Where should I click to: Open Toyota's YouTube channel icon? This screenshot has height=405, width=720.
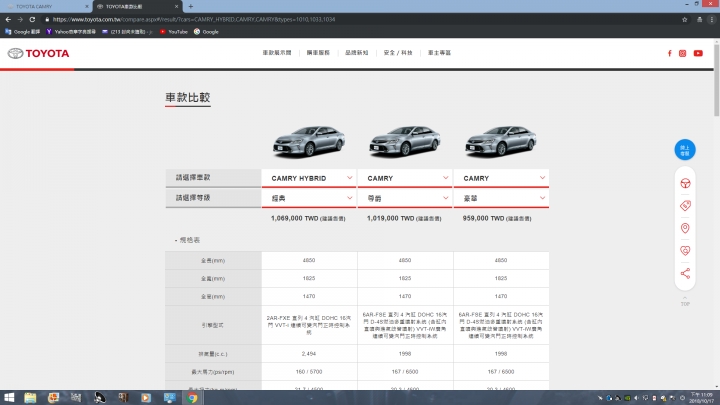tap(698, 53)
